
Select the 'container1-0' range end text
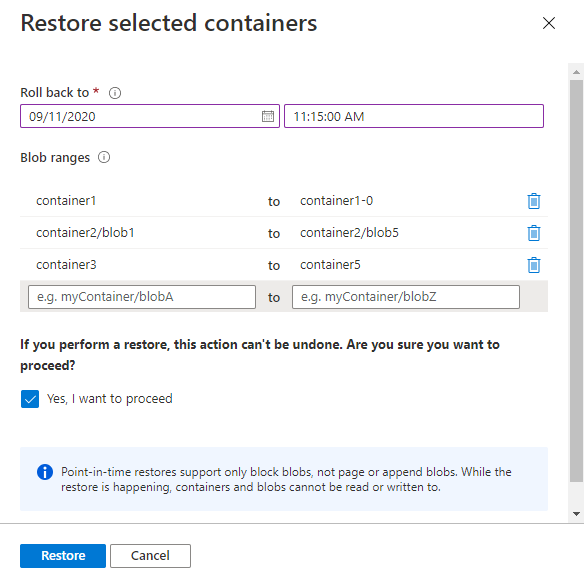pyautogui.click(x=336, y=201)
